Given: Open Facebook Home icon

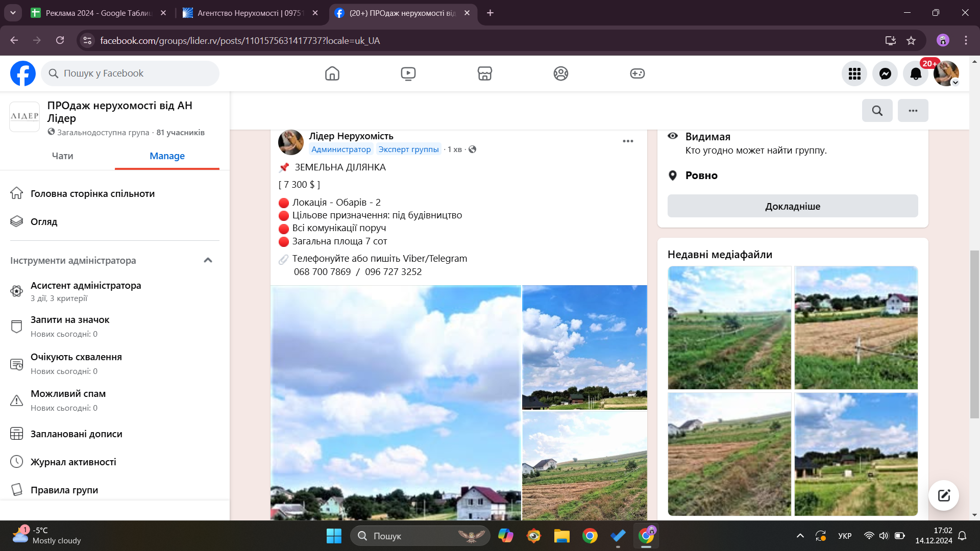Looking at the screenshot, I should [x=332, y=73].
